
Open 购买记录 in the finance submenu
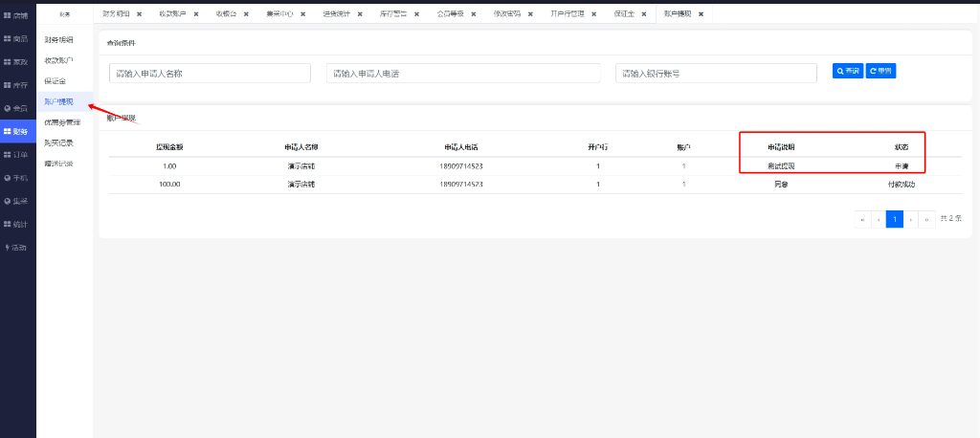pyautogui.click(x=59, y=142)
